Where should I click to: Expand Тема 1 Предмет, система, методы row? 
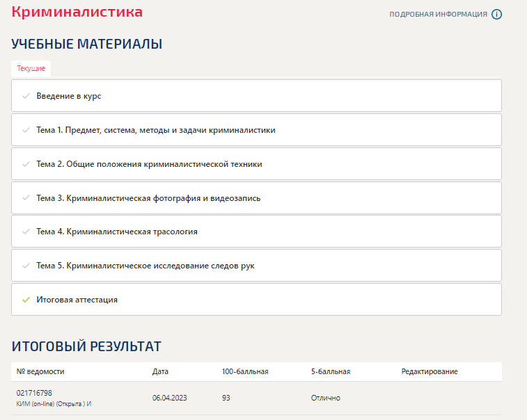click(156, 130)
